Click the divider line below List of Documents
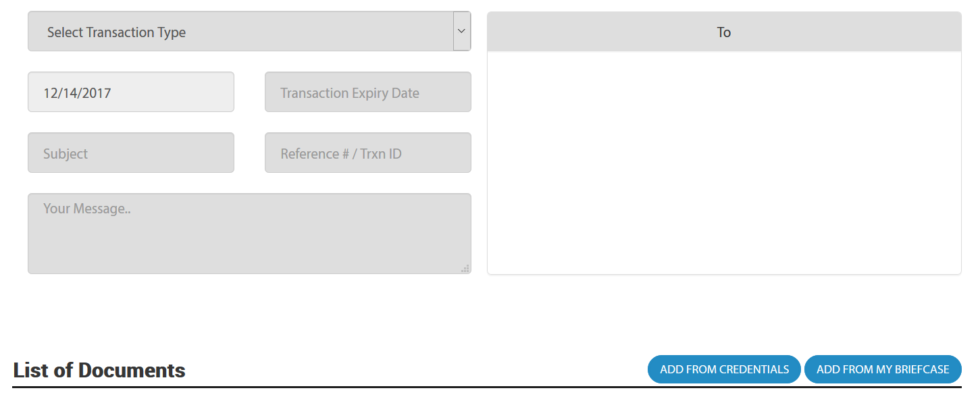Image resolution: width=980 pixels, height=401 pixels. 486,387
